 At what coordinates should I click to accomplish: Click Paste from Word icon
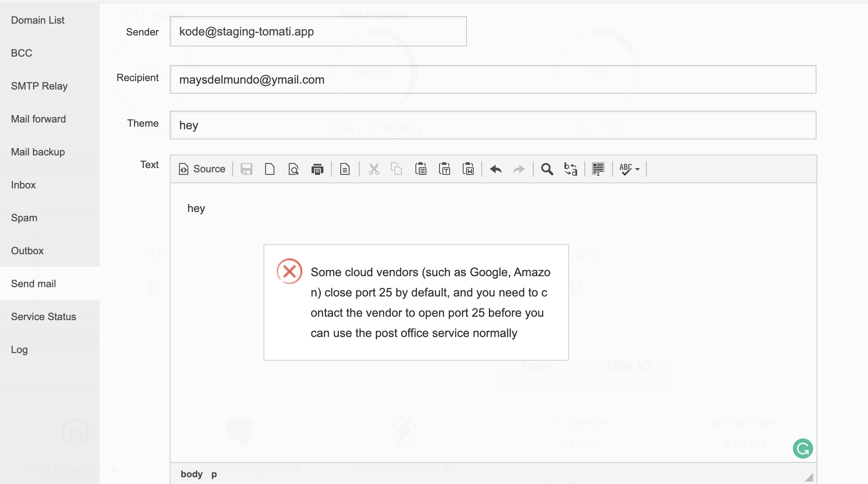tap(468, 169)
